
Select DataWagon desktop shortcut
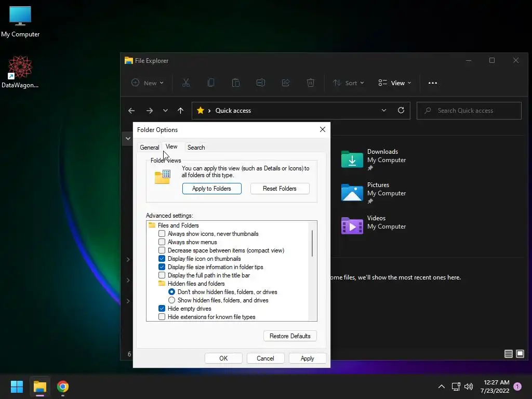click(20, 72)
